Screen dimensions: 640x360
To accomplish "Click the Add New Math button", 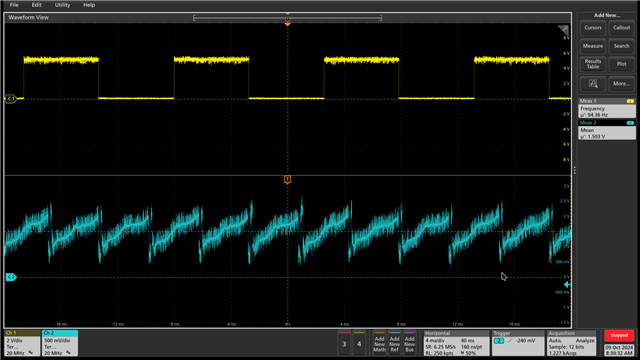I will click(379, 343).
